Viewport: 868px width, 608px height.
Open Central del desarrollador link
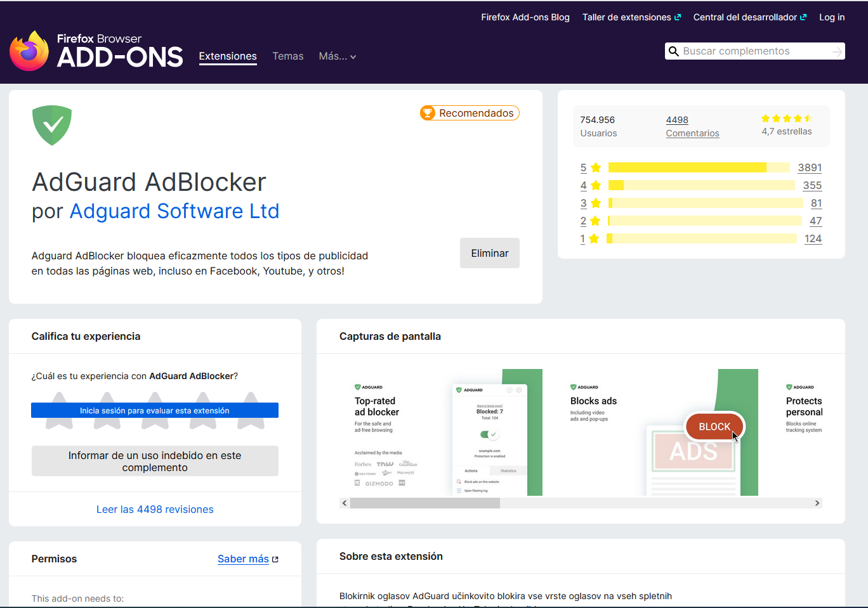tap(750, 17)
